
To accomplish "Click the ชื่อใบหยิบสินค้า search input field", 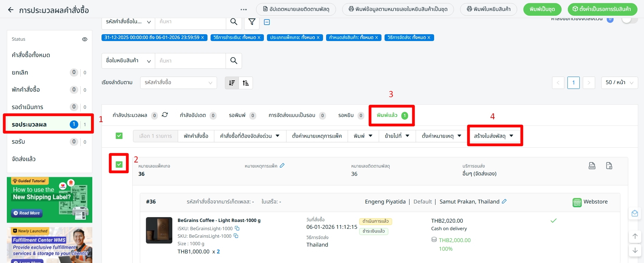I will pos(190,61).
